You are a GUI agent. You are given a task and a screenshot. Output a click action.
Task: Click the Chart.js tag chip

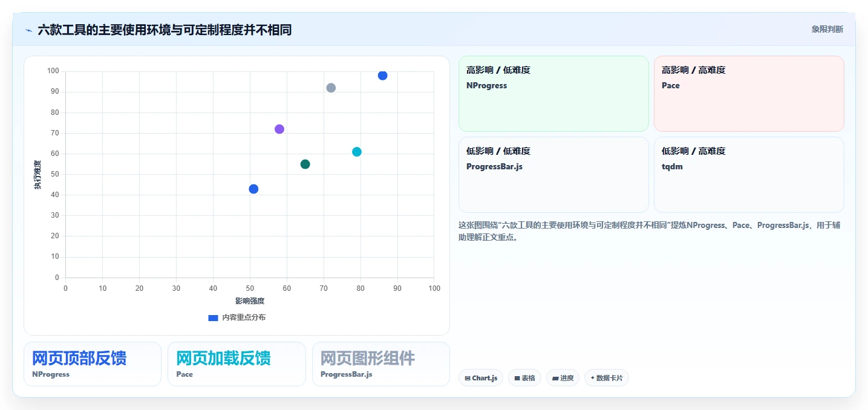[x=481, y=378]
